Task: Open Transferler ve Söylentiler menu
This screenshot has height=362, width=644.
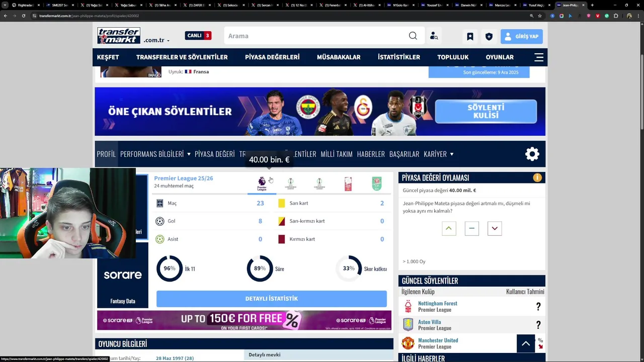Action: (x=182, y=57)
